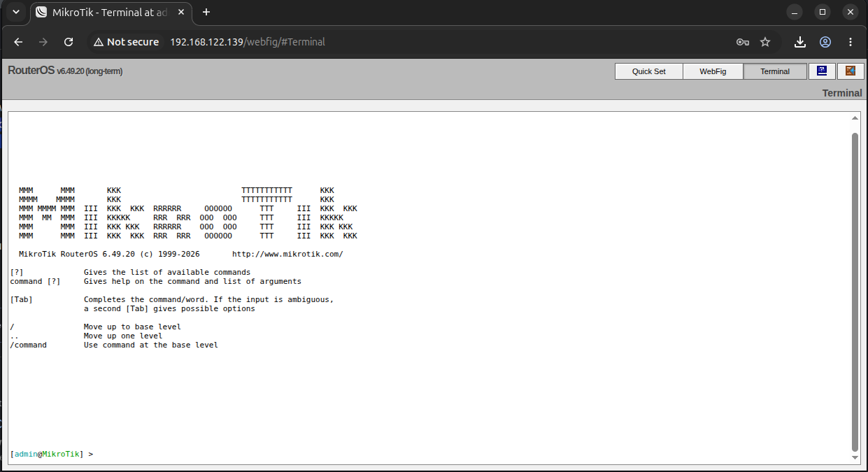Minimize the browser window
The image size is (868, 472).
795,12
